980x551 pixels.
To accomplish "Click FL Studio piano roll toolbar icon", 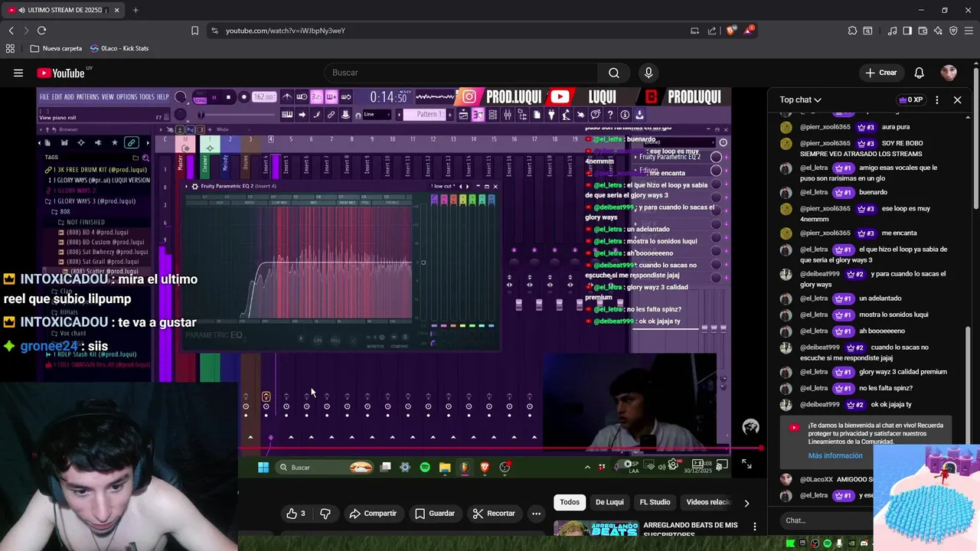I will click(x=478, y=115).
